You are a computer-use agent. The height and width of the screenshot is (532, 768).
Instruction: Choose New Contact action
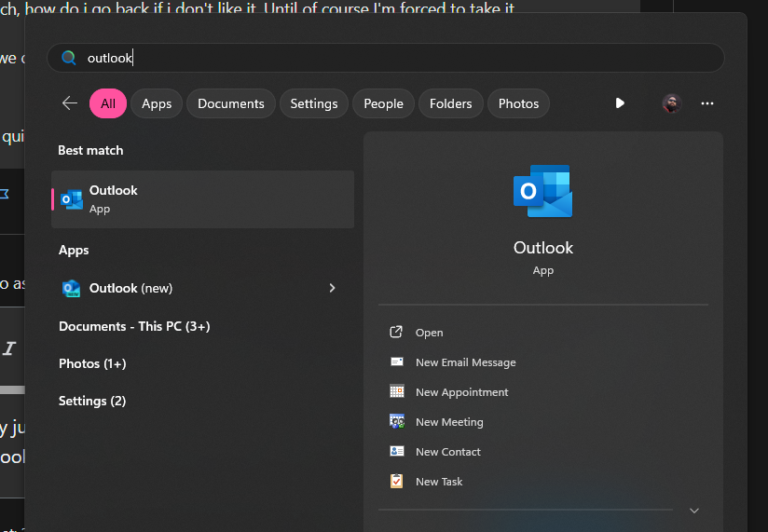447,452
